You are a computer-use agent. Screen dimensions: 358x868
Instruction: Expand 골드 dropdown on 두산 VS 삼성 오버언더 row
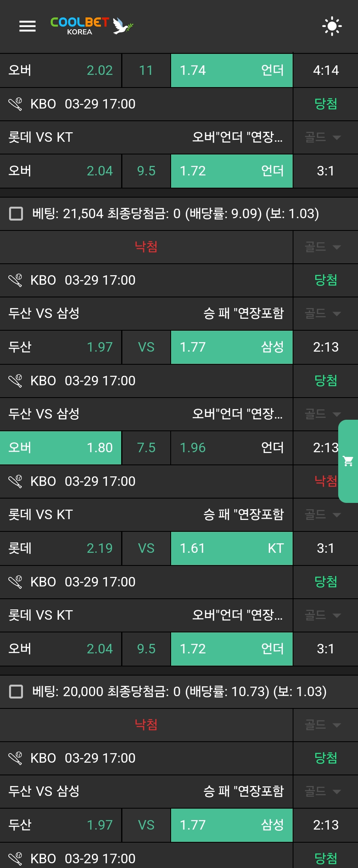pyautogui.click(x=322, y=414)
